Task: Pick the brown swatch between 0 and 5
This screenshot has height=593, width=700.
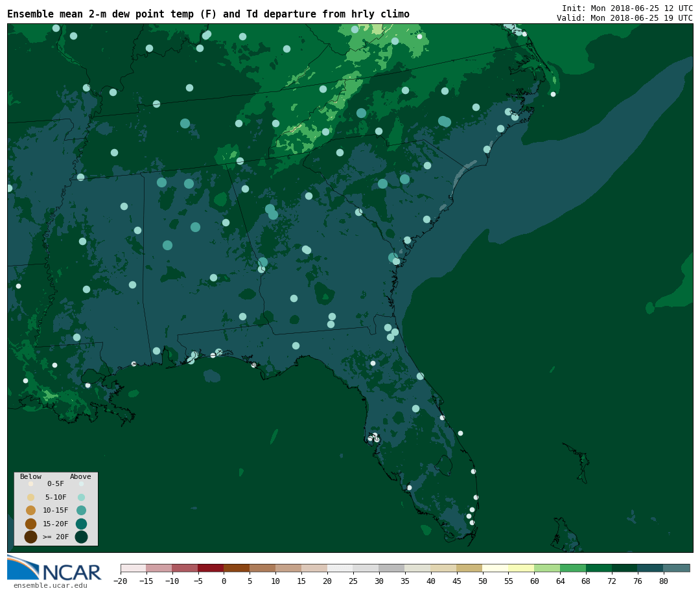Action: [x=237, y=568]
